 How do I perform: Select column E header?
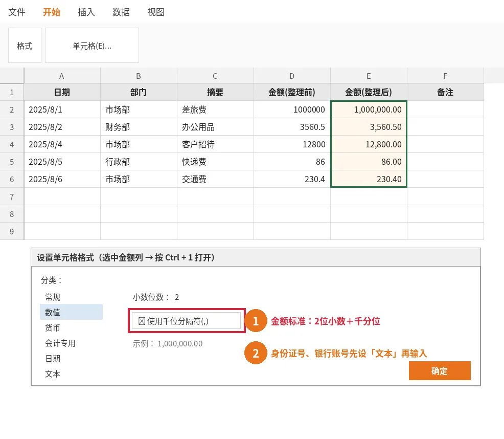369,76
